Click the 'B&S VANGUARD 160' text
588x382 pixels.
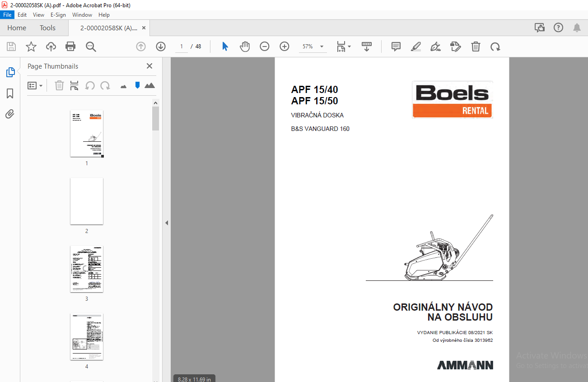(x=320, y=129)
